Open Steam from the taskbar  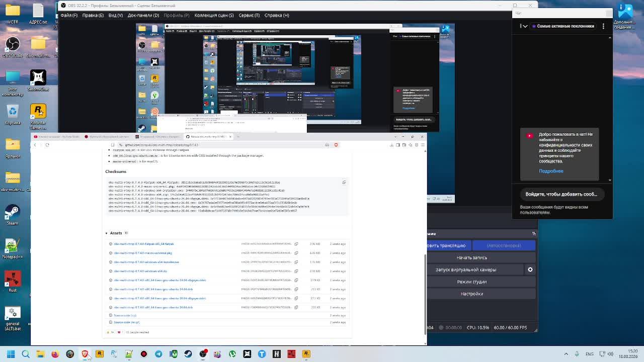tap(188, 354)
